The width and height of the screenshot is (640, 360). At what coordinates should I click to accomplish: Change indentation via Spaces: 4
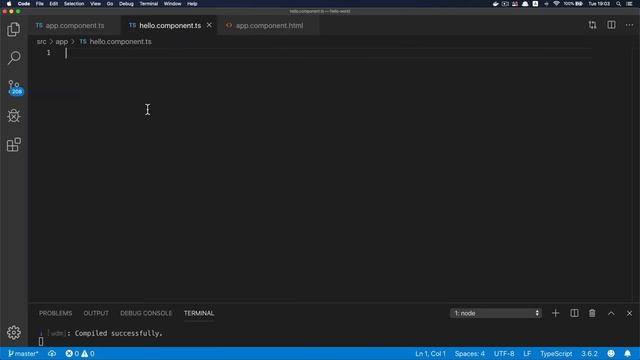click(x=470, y=353)
